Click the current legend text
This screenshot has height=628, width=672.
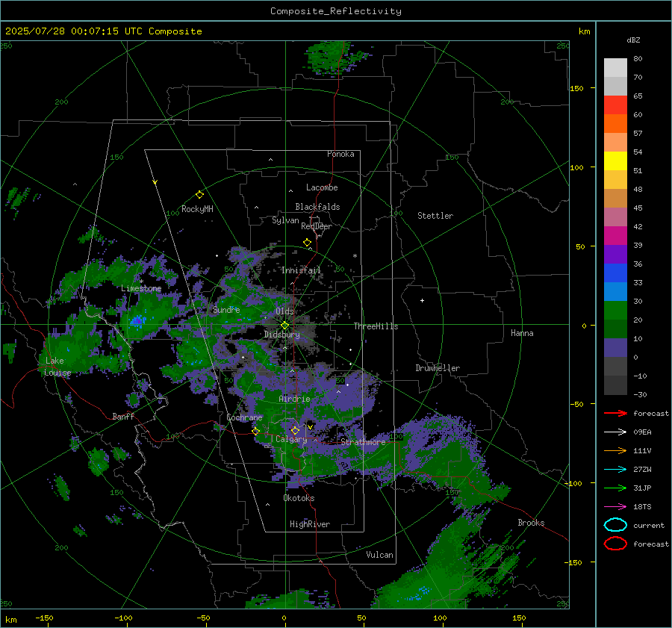pyautogui.click(x=649, y=525)
